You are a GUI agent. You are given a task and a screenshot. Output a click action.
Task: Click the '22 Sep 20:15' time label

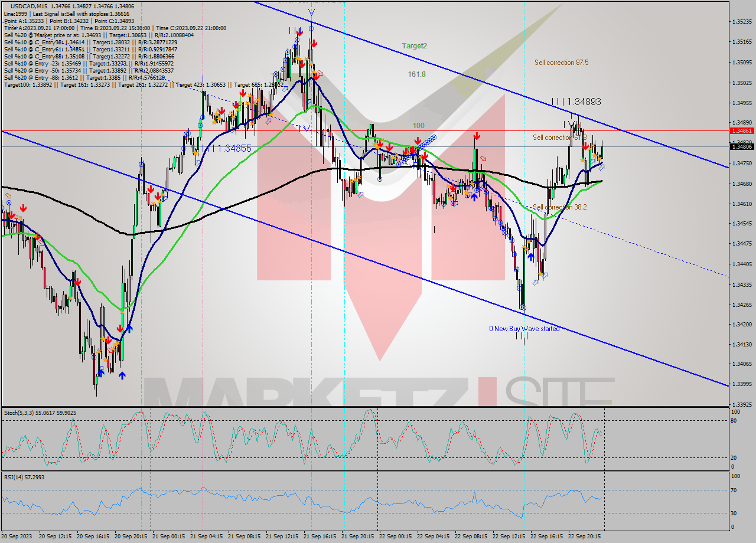(x=585, y=537)
